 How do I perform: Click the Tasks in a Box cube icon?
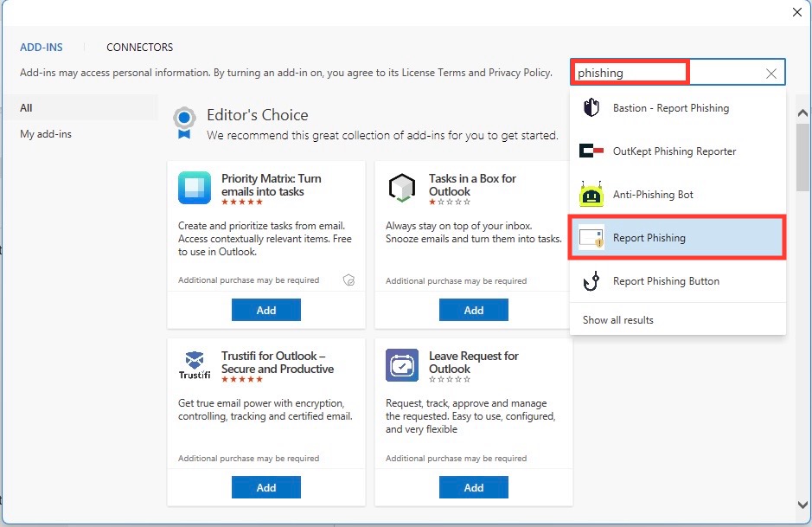(402, 188)
